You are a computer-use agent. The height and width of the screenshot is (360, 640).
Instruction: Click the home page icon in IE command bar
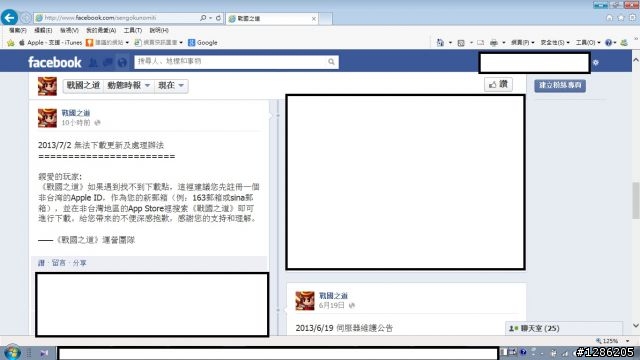(x=440, y=42)
